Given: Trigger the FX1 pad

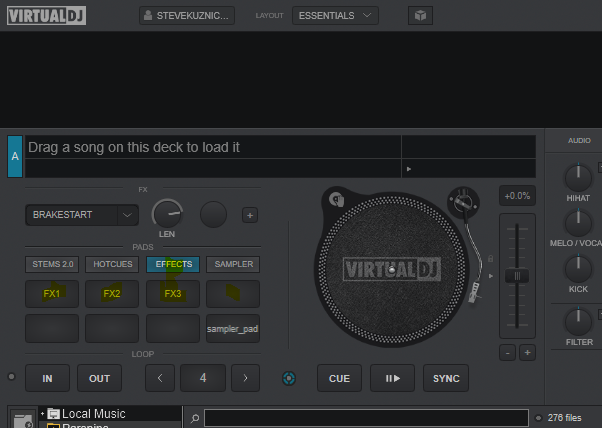Looking at the screenshot, I should [52, 294].
